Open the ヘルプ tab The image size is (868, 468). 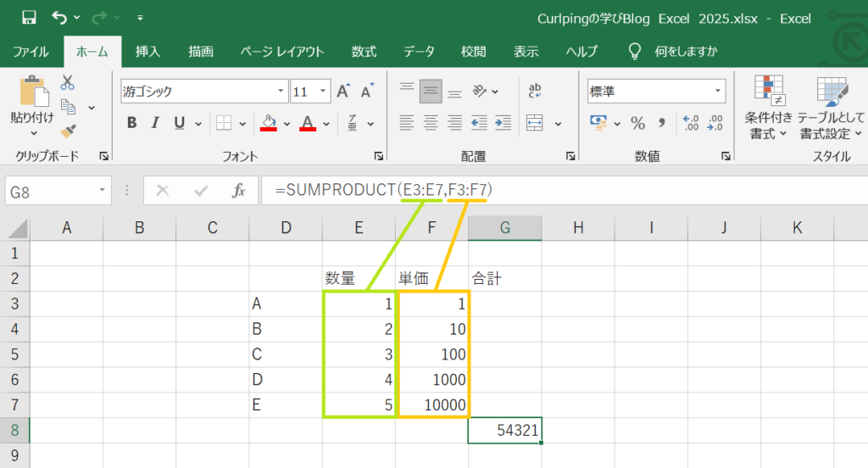pos(581,52)
